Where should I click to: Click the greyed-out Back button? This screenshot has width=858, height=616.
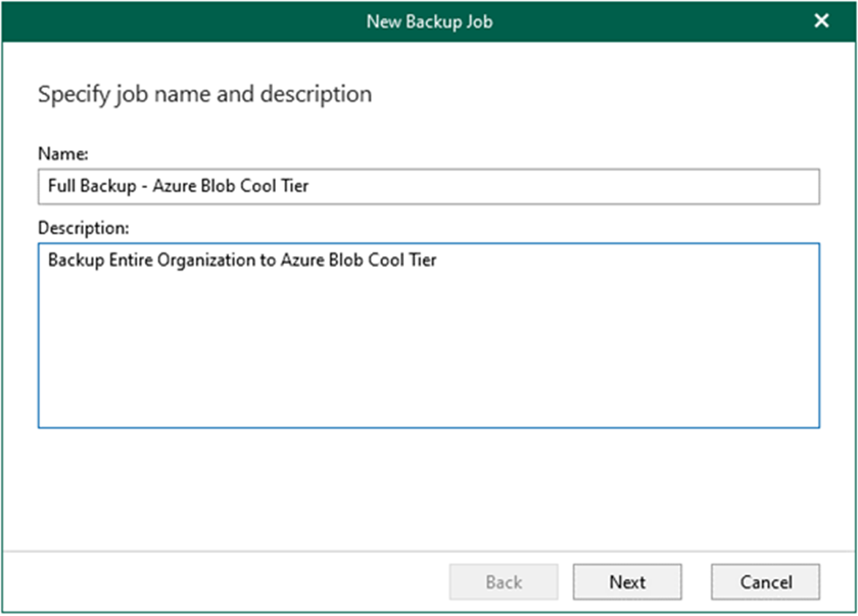(x=504, y=582)
